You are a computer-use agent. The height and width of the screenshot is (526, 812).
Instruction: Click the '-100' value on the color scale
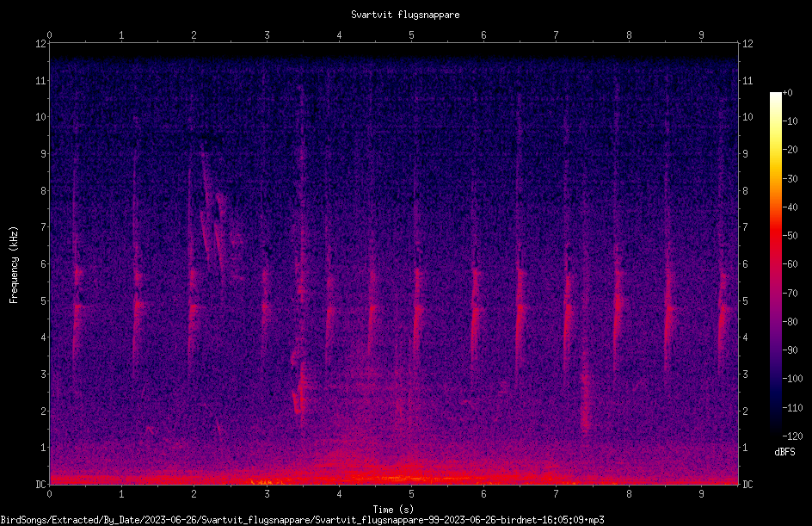(x=792, y=379)
